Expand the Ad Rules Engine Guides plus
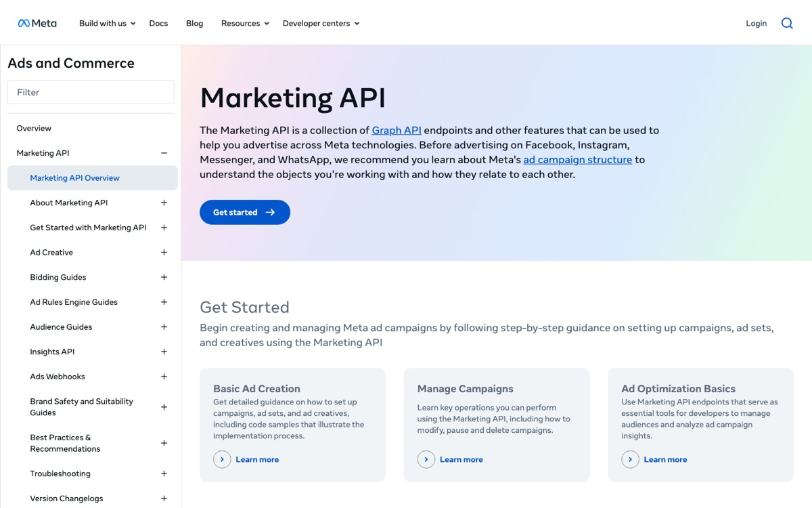The image size is (812, 508). (164, 302)
